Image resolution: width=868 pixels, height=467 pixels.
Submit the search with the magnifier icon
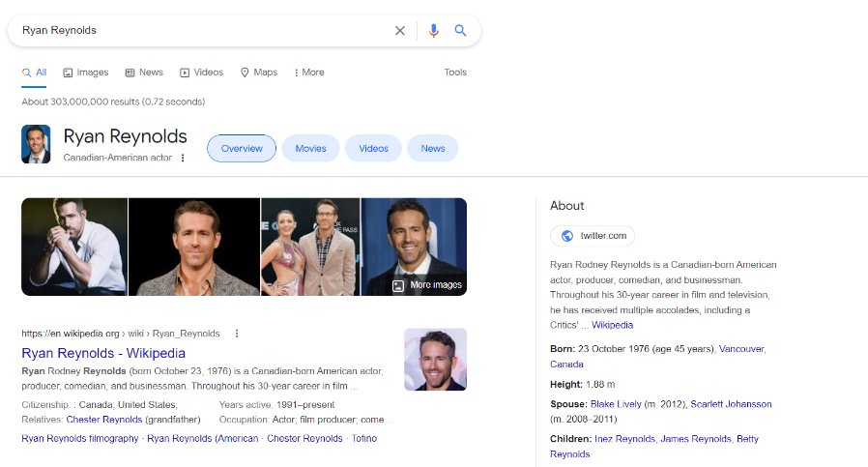click(x=460, y=31)
